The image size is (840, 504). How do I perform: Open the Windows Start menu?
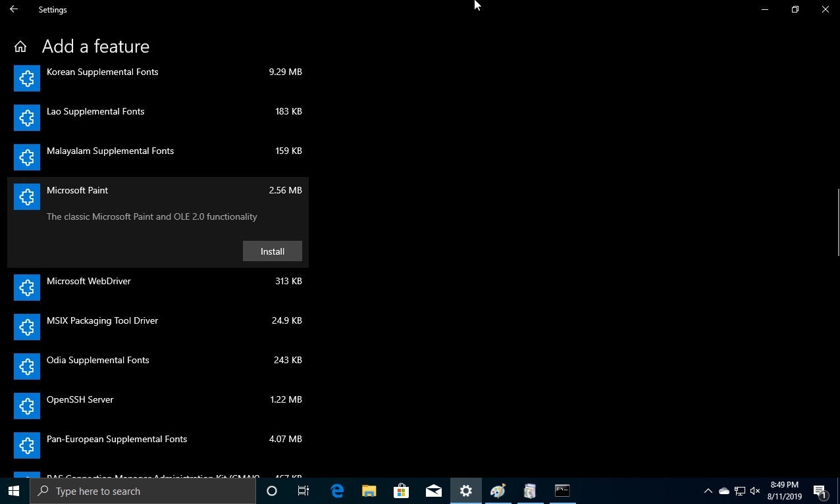[14, 491]
